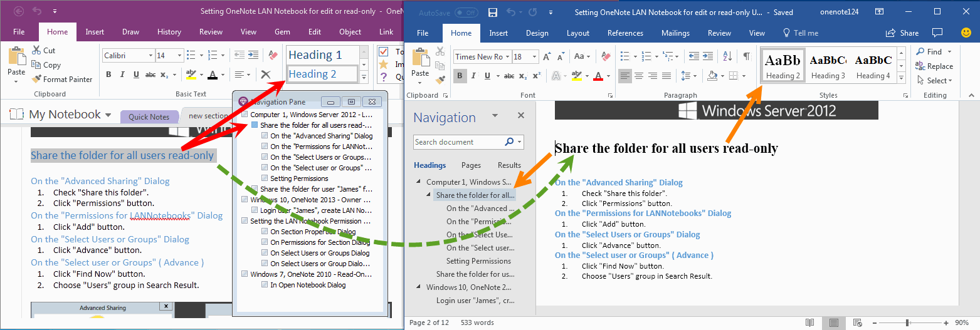Open the Quick Notes section tab
Image resolution: width=980 pixels, height=330 pixels.
(149, 116)
